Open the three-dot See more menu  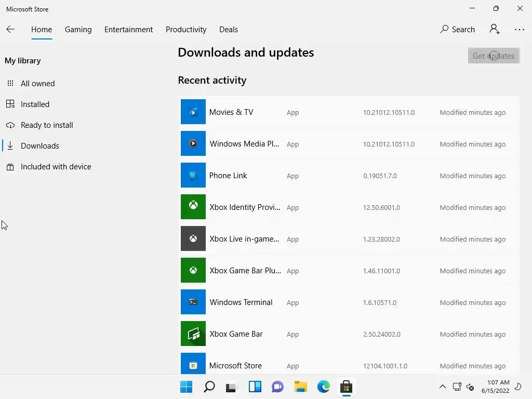(519, 30)
